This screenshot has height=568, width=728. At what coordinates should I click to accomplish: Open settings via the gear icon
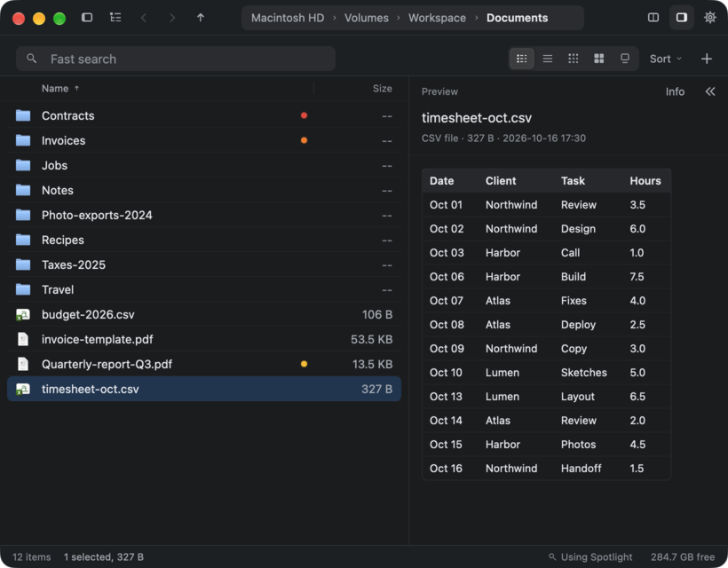pos(709,18)
